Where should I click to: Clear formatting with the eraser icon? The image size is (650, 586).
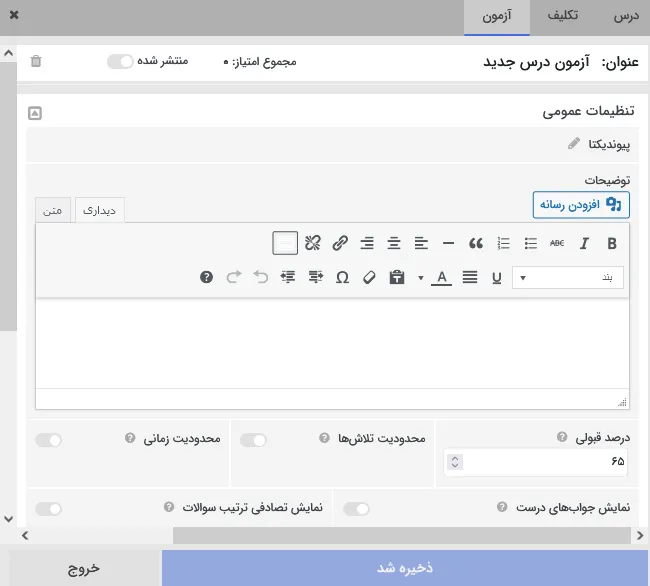[369, 277]
